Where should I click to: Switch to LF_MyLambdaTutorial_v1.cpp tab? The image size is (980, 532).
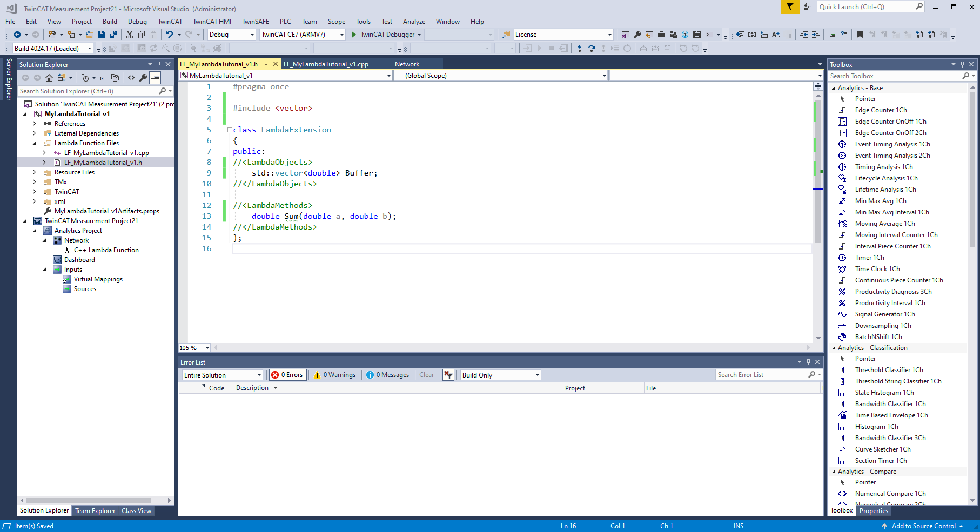[326, 64]
